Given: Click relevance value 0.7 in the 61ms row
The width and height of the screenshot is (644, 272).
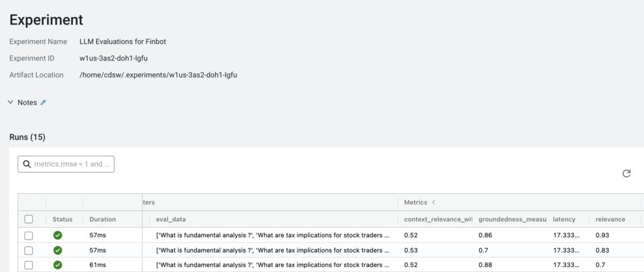Looking at the screenshot, I should pos(600,264).
